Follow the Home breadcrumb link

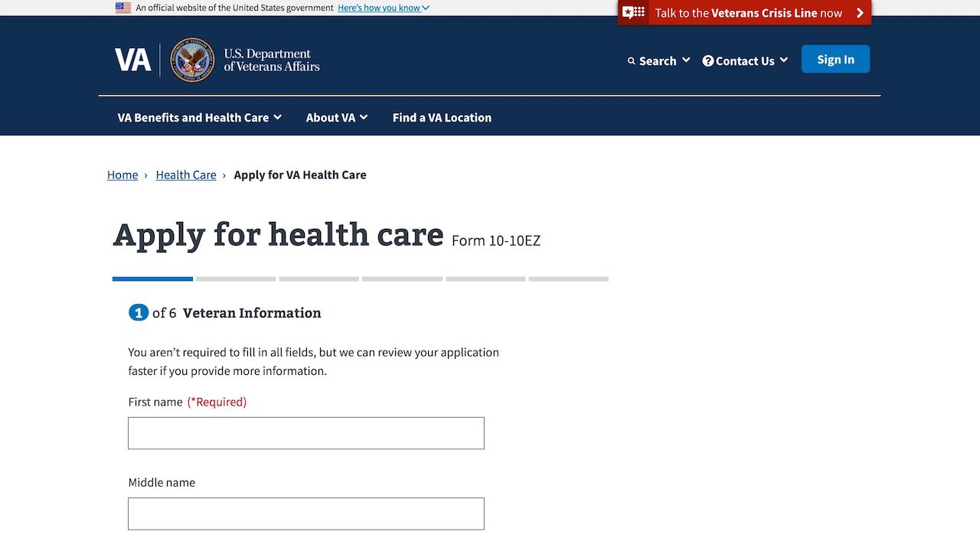(x=122, y=174)
